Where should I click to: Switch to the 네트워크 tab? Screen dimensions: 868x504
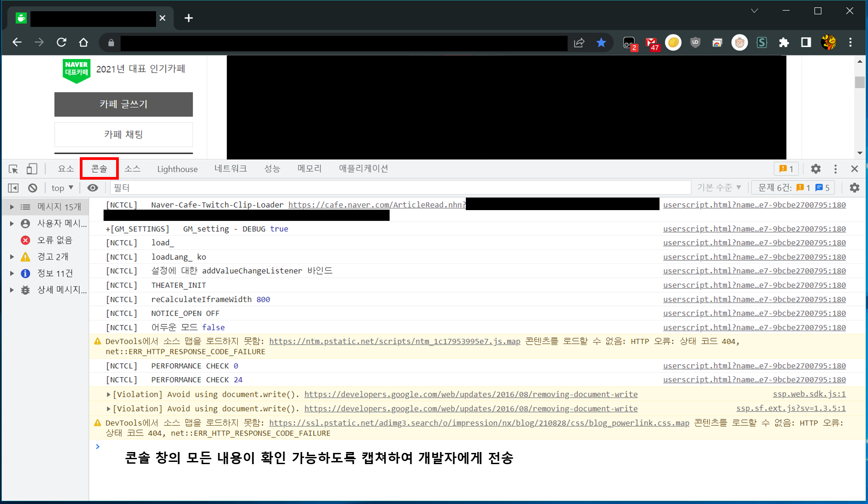click(x=230, y=169)
